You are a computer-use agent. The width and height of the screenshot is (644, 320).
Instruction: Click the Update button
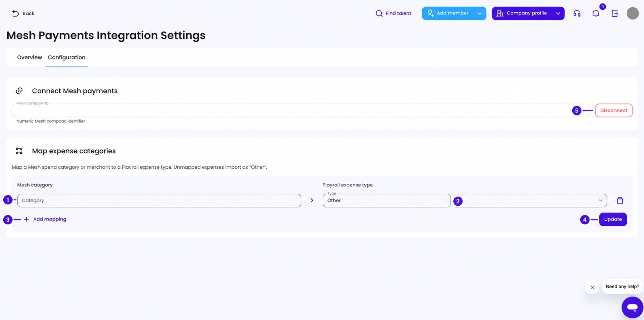613,219
